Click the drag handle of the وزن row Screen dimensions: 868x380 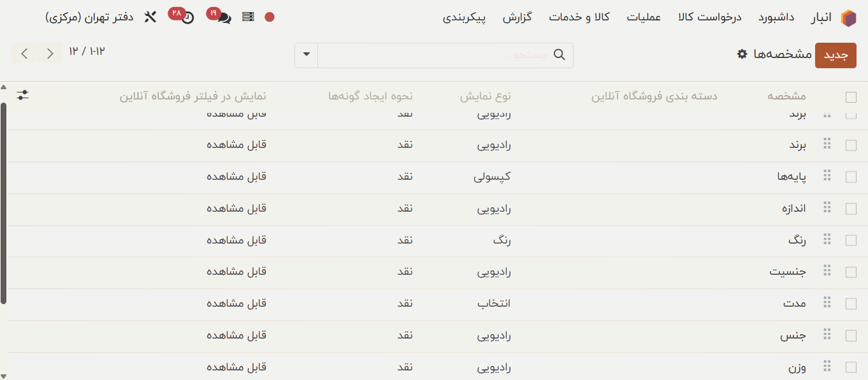pyautogui.click(x=828, y=366)
